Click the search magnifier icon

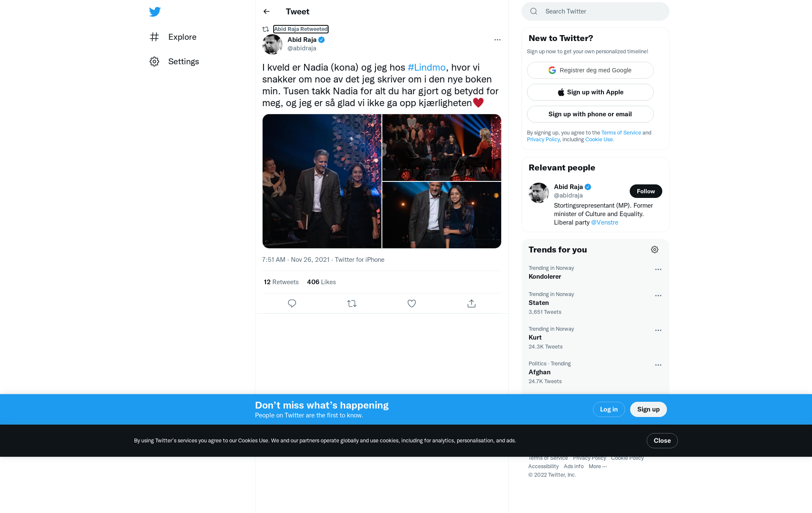534,11
